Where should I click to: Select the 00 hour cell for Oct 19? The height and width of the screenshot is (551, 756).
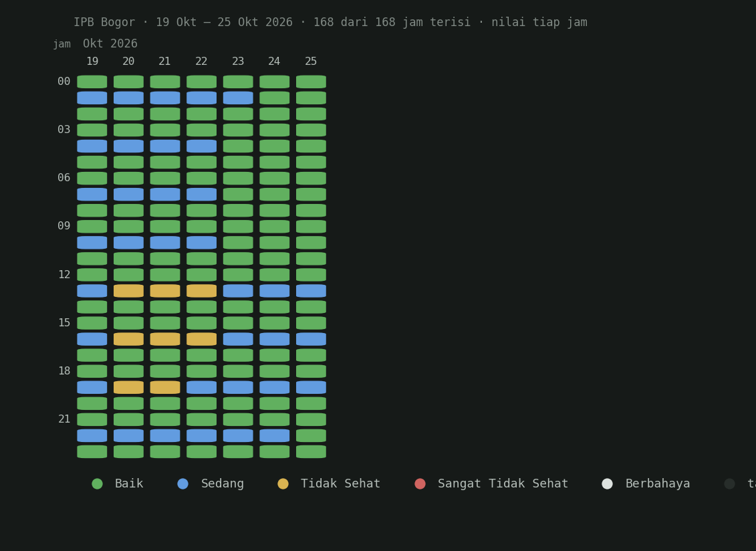tap(92, 82)
